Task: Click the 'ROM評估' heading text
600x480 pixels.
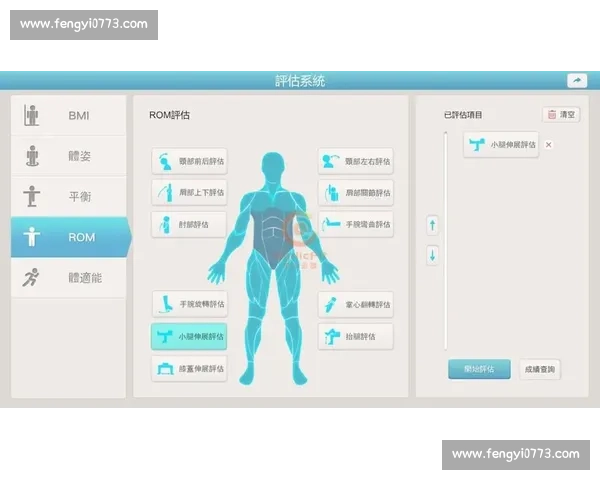Action: click(170, 115)
